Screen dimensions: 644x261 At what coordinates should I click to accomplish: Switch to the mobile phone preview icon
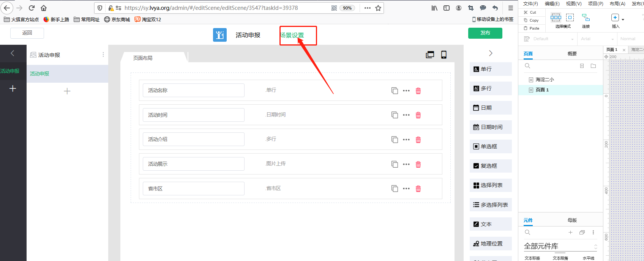coord(444,55)
